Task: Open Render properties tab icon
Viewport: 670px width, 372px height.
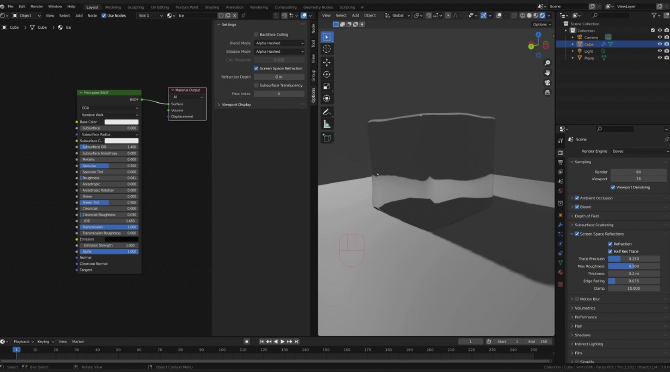Action: coord(561,153)
